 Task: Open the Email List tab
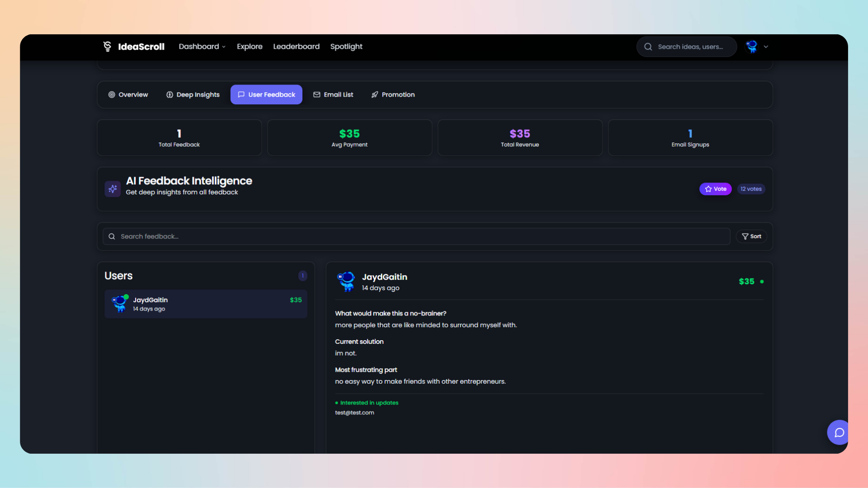tap(333, 94)
